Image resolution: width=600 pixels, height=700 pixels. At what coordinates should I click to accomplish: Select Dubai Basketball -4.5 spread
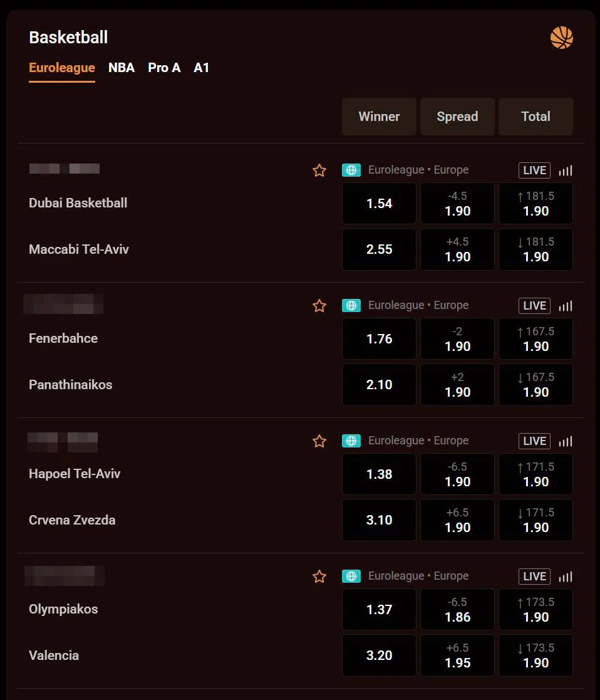tap(457, 204)
